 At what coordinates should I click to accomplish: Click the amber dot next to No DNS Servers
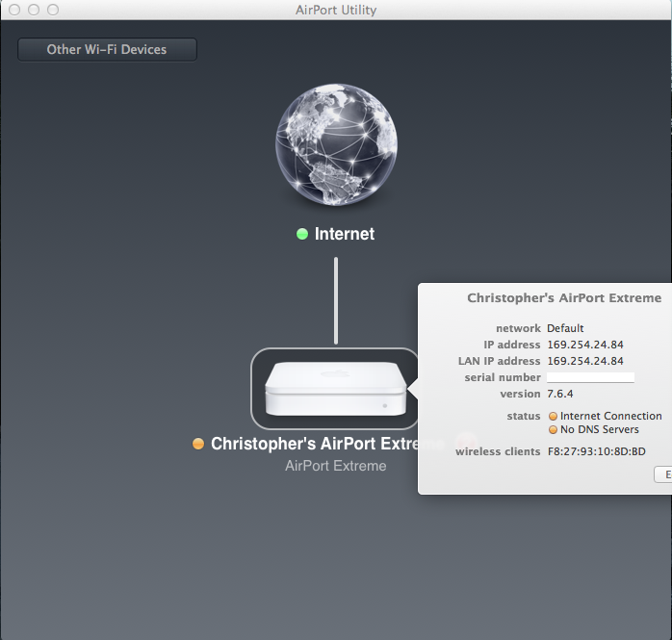[553, 429]
